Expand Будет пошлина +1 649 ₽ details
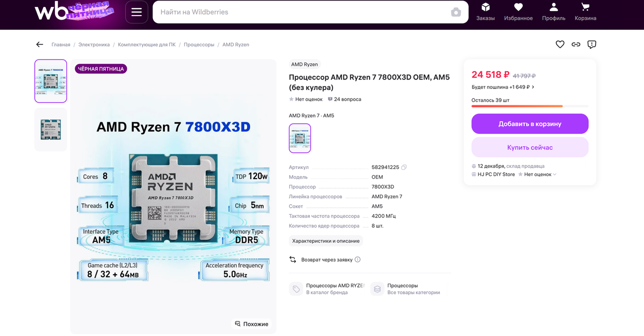The image size is (644, 336). click(503, 87)
